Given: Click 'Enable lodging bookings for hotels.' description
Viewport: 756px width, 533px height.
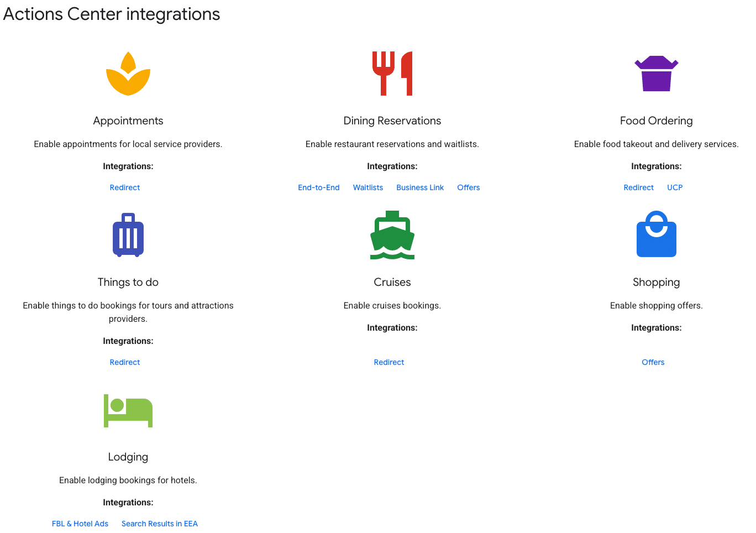Looking at the screenshot, I should pos(128,480).
